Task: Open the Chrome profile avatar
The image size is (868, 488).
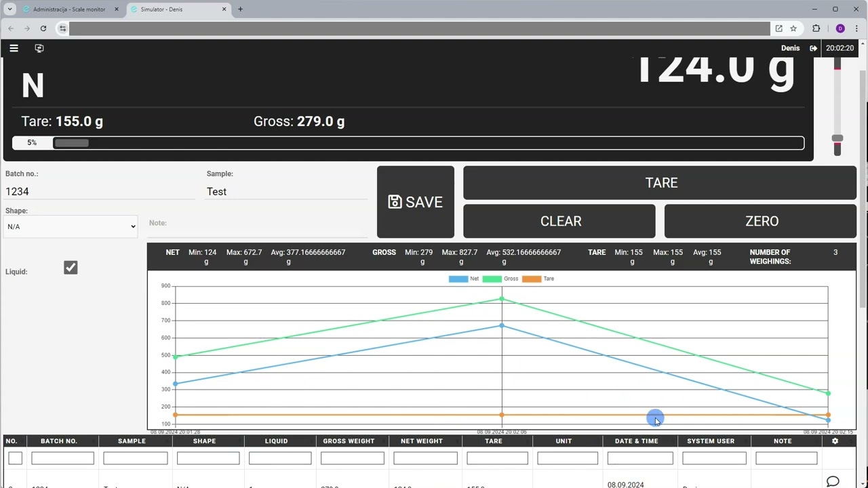Action: coord(840,28)
